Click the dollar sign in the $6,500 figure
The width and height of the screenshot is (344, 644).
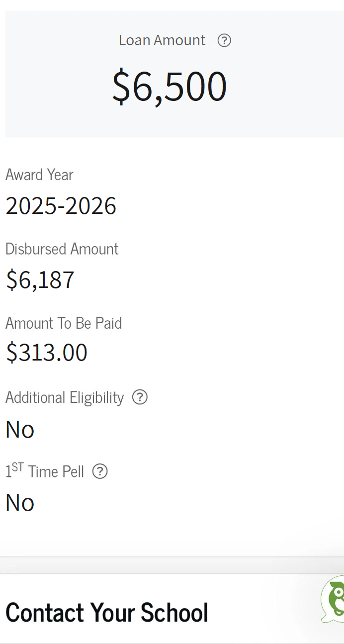click(x=121, y=87)
